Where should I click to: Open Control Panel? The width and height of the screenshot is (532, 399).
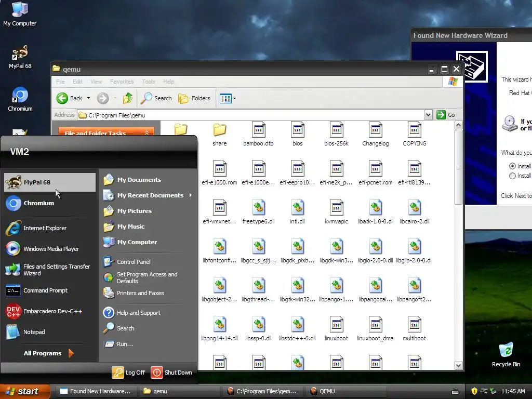[148, 262]
